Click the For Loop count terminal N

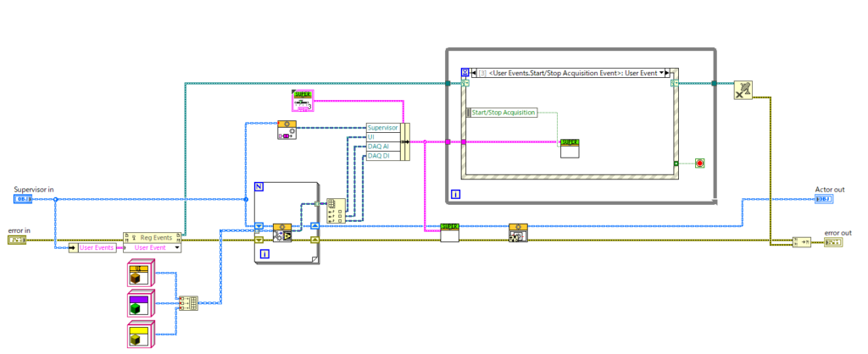click(259, 187)
